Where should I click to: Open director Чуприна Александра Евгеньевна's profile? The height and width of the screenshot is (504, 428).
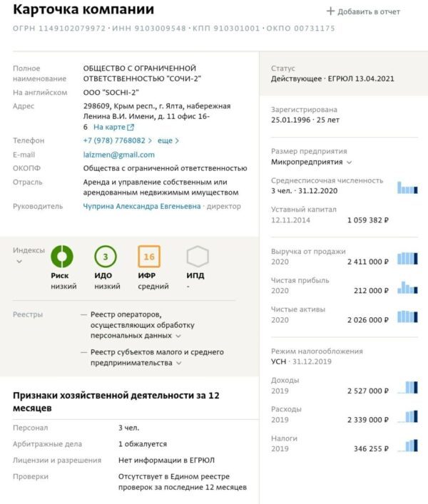click(142, 207)
